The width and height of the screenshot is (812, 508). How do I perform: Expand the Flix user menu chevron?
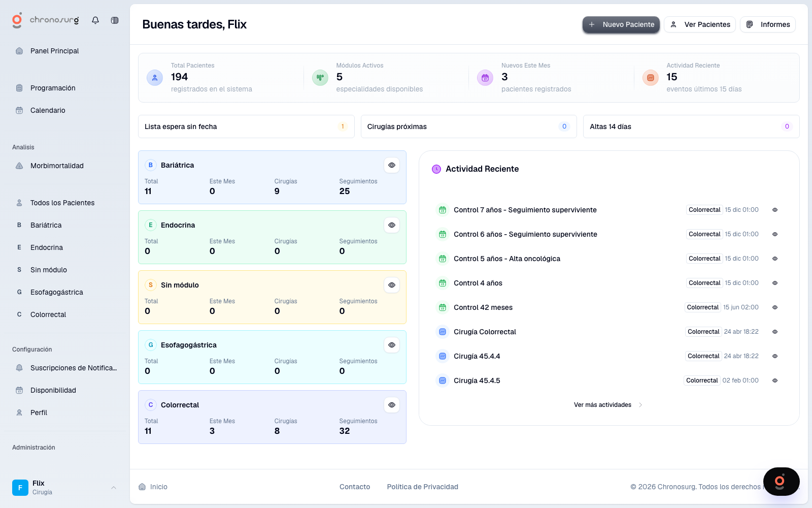[x=114, y=488]
